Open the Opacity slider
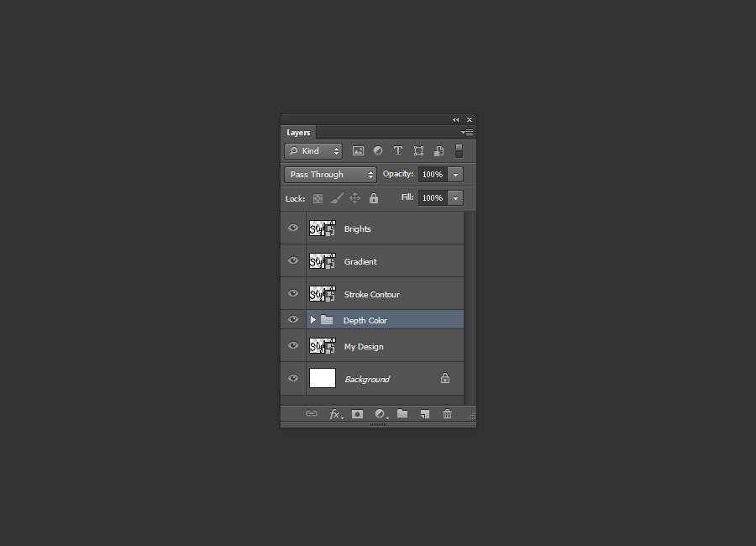The image size is (756, 546). point(454,174)
